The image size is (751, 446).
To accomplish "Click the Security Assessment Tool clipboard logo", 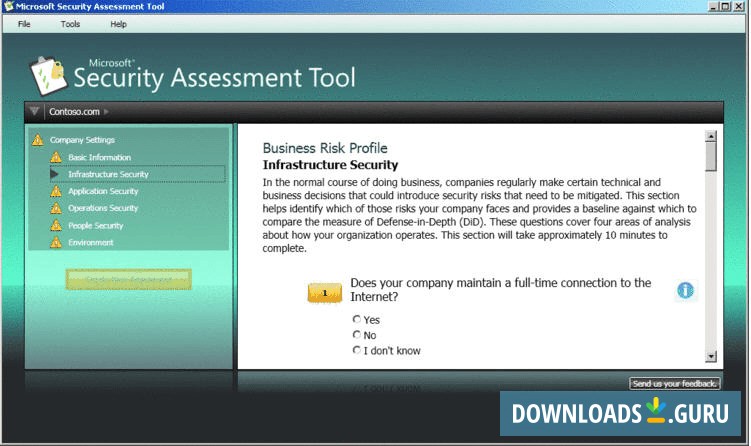I will 47,75.
